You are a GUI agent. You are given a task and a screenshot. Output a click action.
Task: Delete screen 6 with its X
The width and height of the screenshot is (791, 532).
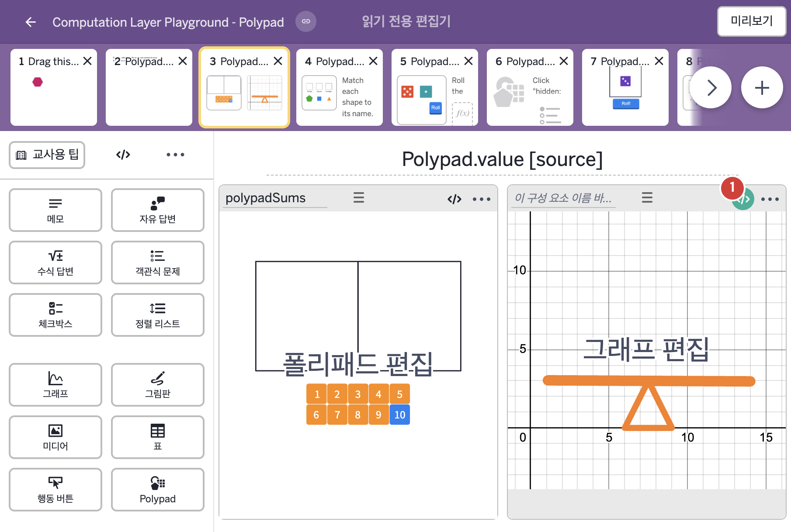pos(564,61)
